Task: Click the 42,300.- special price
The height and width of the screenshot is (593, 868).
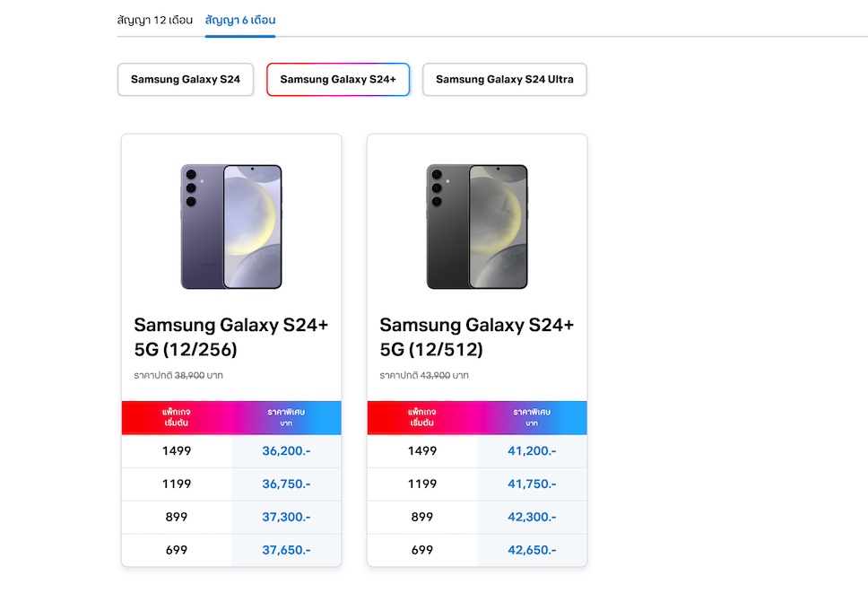Action: tap(532, 518)
